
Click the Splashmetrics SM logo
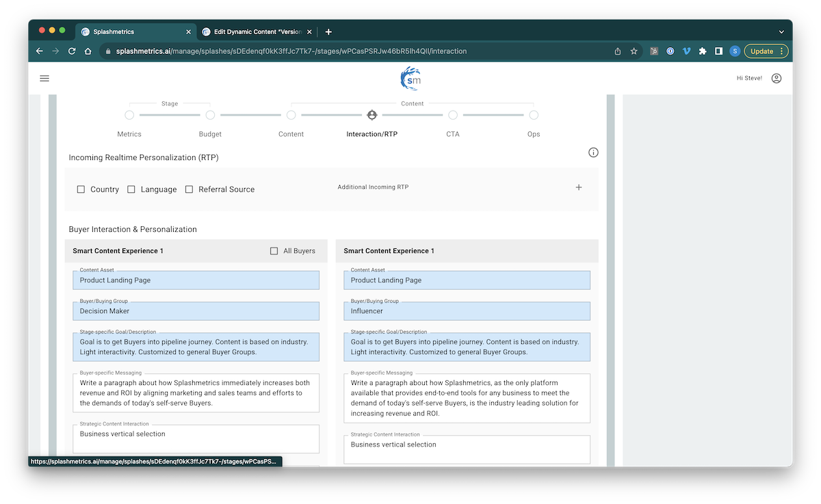click(410, 79)
